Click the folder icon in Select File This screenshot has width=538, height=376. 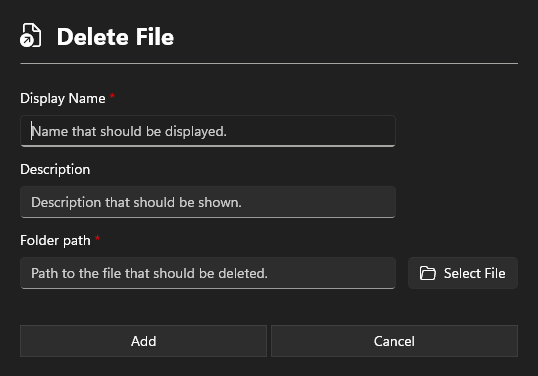point(428,273)
